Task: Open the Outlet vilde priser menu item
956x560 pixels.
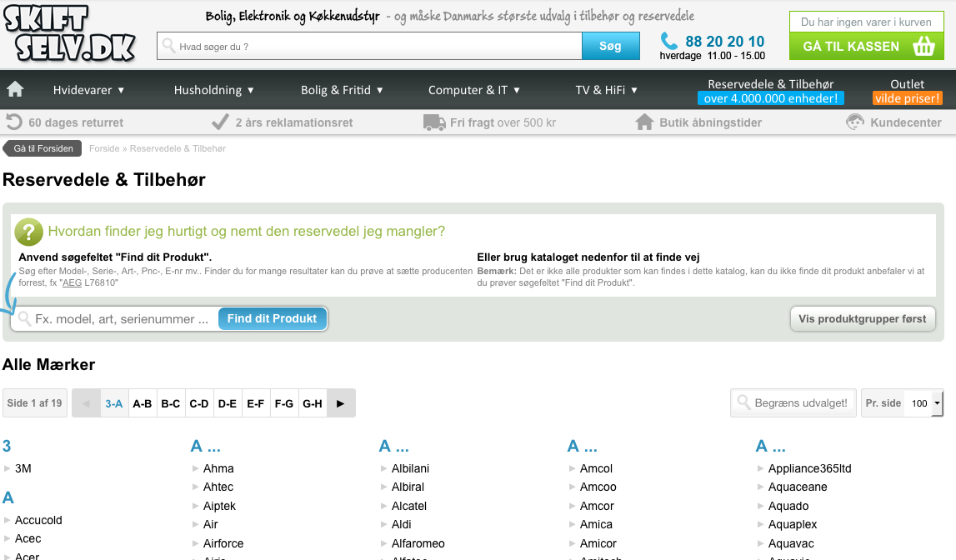Action: [x=907, y=91]
